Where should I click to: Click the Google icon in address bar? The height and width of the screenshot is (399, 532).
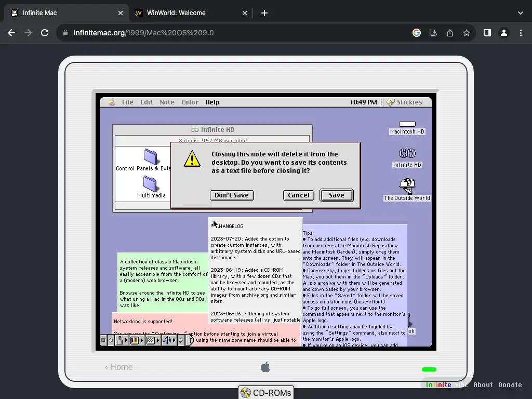pos(417,33)
